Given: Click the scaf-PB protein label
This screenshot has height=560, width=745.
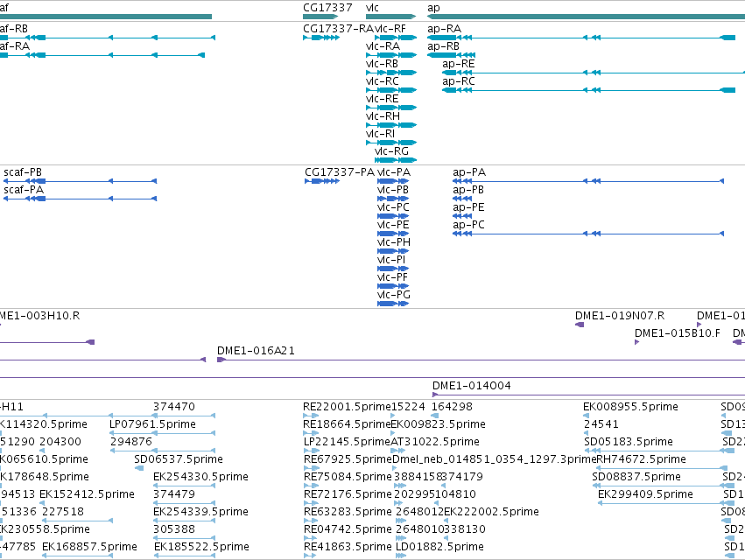Looking at the screenshot, I should click(x=23, y=172).
